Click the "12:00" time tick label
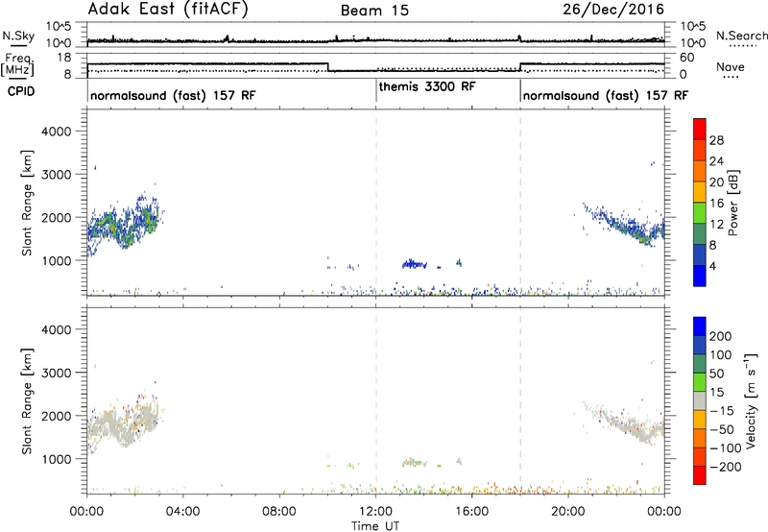The image size is (768, 532). coord(375,512)
